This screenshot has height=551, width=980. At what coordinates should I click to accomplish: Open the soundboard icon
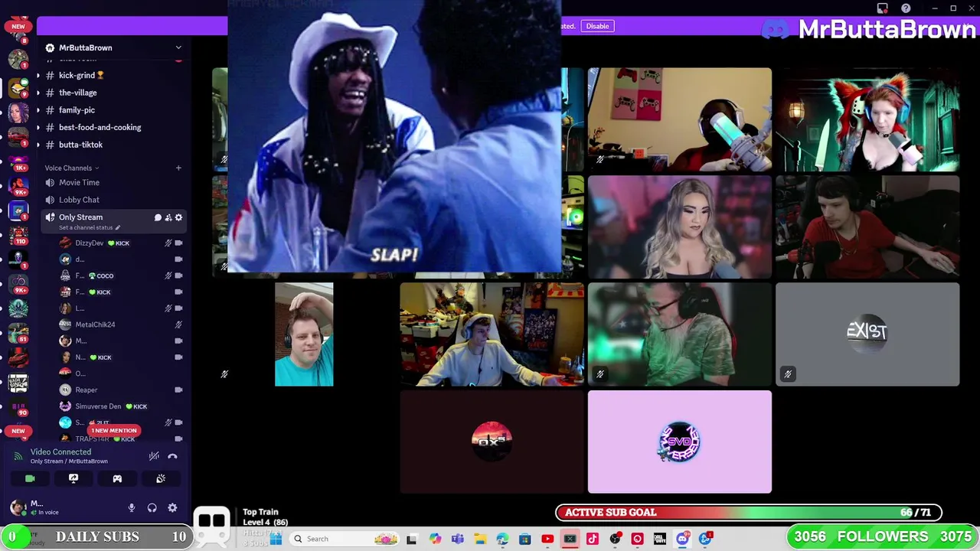click(161, 478)
